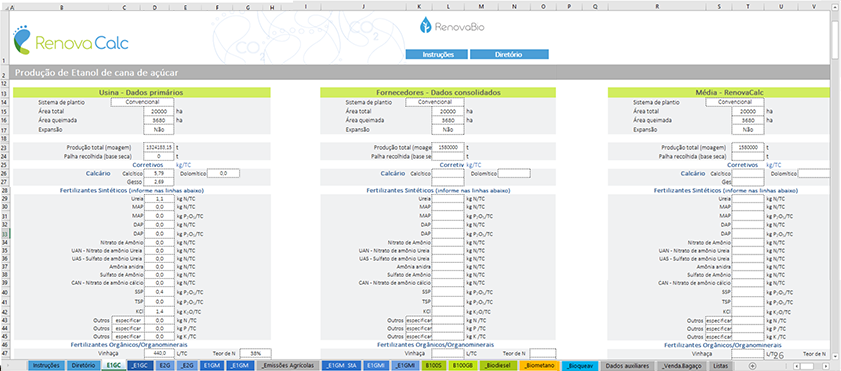The width and height of the screenshot is (841, 371).
Task: Open the _E1GM StA sheet tab
Action: [341, 366]
